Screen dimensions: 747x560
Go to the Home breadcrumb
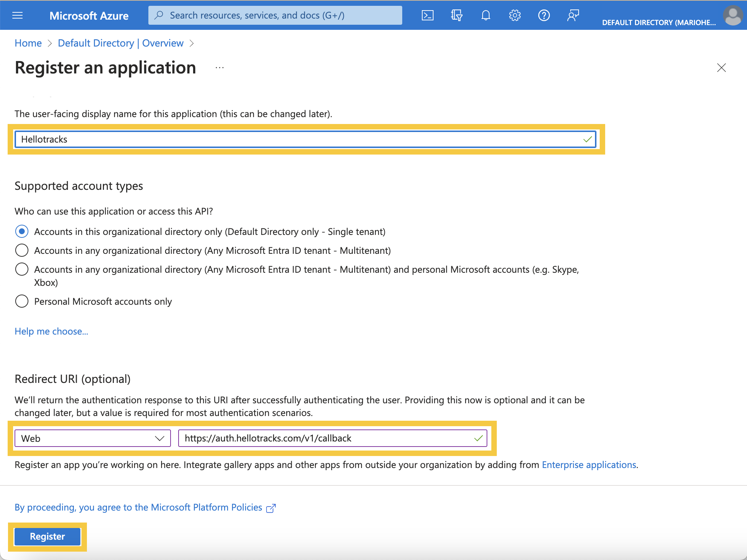[28, 43]
